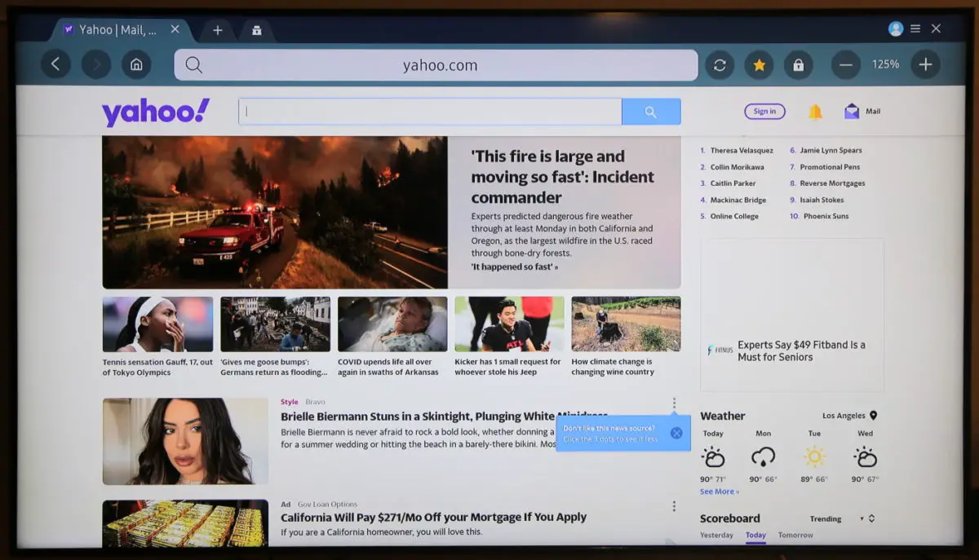This screenshot has height=560, width=979.
Task: Click the weather See More link
Action: [x=720, y=492]
